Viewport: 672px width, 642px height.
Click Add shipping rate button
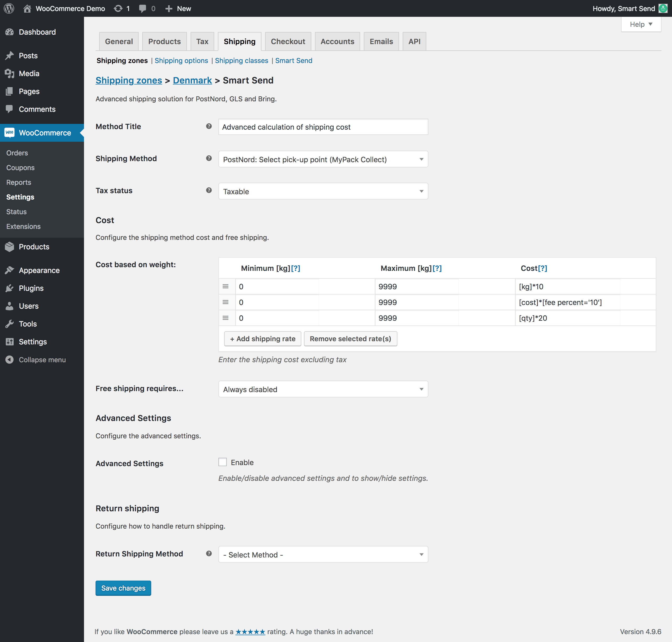click(x=262, y=338)
